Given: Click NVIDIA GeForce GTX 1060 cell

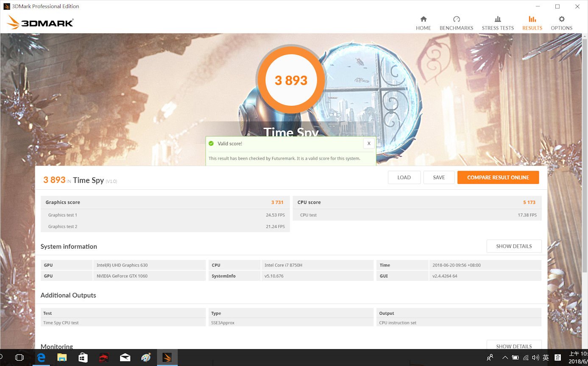Looking at the screenshot, I should coord(149,276).
